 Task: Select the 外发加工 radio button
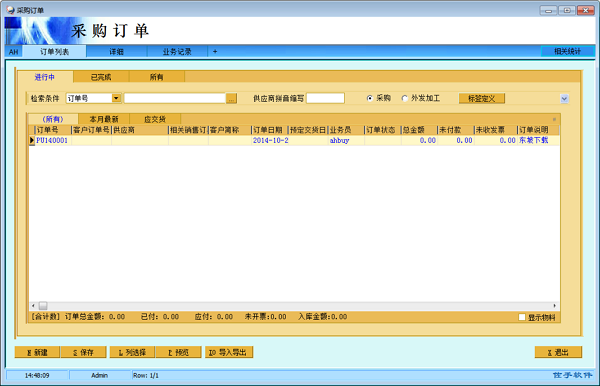coord(404,98)
